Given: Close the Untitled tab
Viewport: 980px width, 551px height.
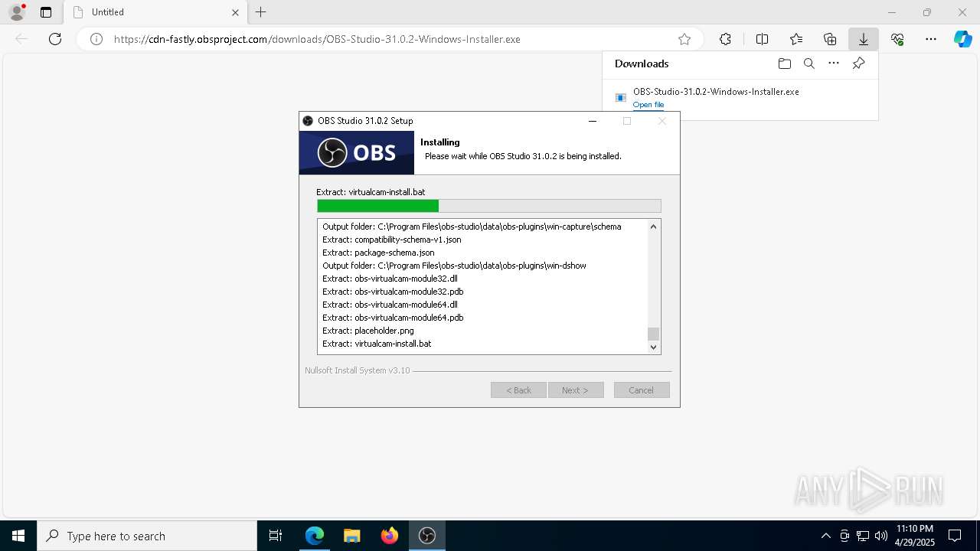Looking at the screenshot, I should (235, 12).
